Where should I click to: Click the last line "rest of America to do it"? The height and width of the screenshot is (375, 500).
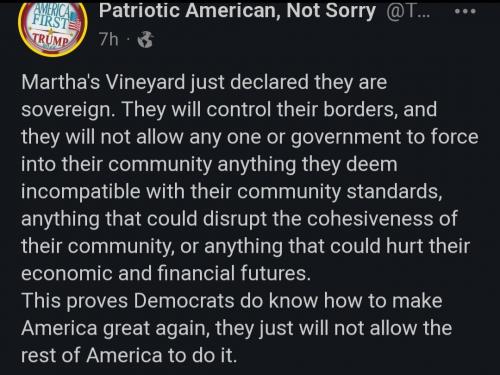129,355
